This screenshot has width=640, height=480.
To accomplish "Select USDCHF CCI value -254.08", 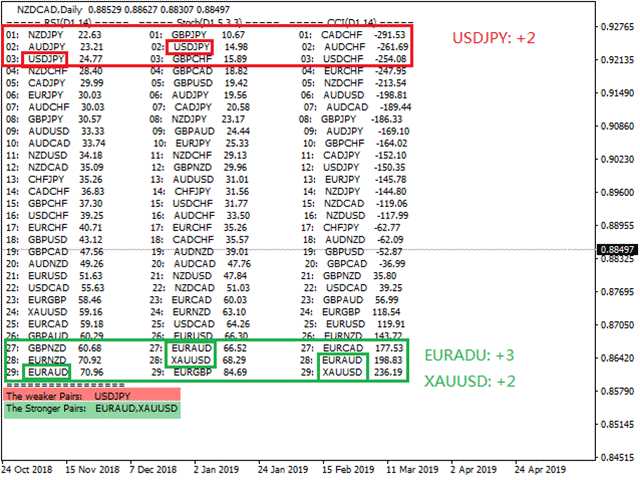I will [391, 59].
